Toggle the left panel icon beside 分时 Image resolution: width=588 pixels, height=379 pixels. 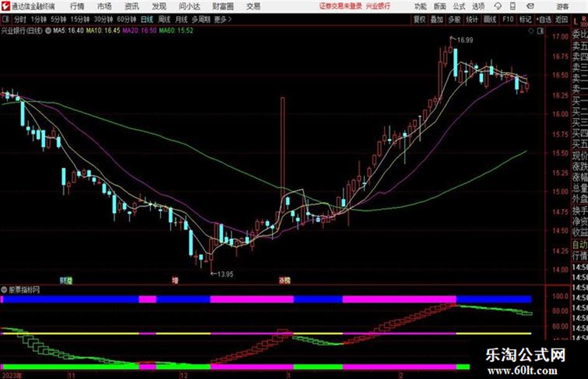[5, 19]
